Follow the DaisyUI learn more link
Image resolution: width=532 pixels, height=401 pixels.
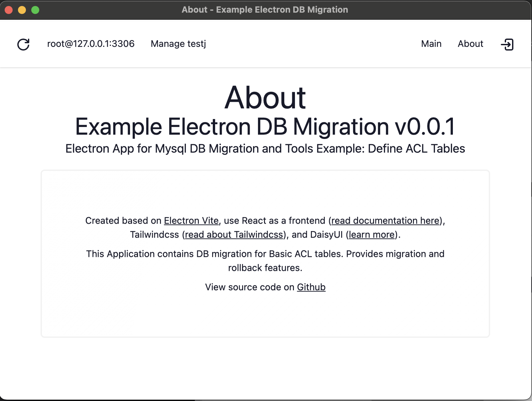(372, 234)
